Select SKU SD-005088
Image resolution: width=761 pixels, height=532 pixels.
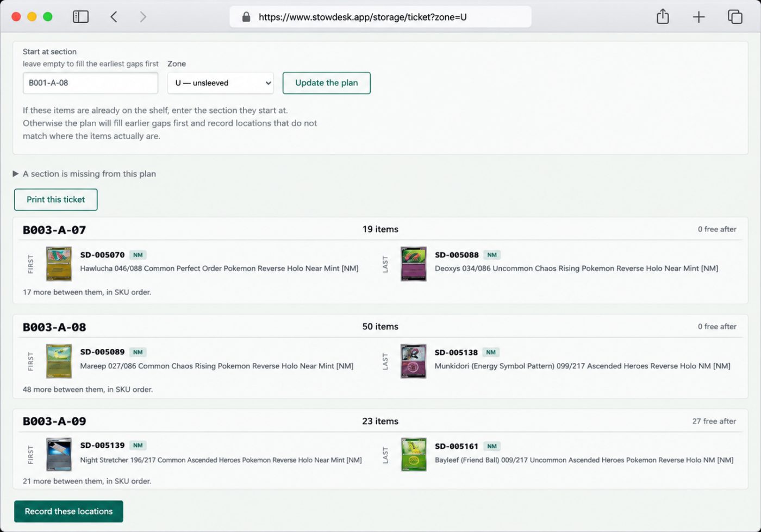(457, 255)
